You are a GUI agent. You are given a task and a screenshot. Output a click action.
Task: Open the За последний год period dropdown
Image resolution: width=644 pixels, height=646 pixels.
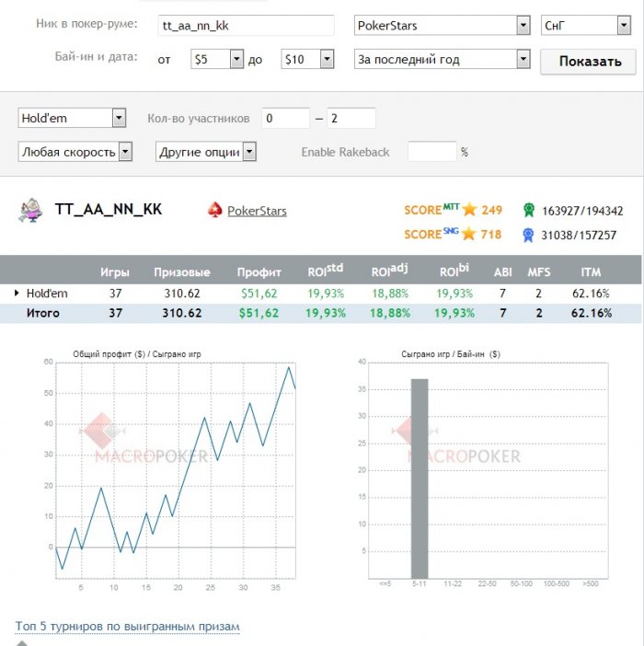tap(442, 59)
